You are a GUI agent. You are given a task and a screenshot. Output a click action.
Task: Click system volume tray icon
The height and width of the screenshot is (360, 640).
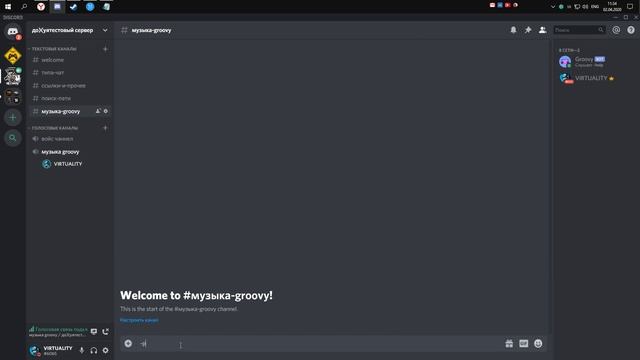(x=585, y=7)
